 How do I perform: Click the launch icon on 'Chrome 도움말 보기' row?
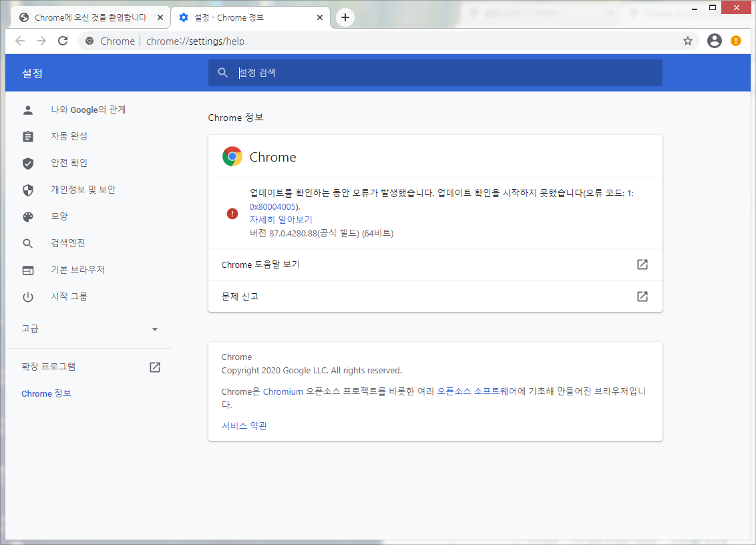[642, 264]
